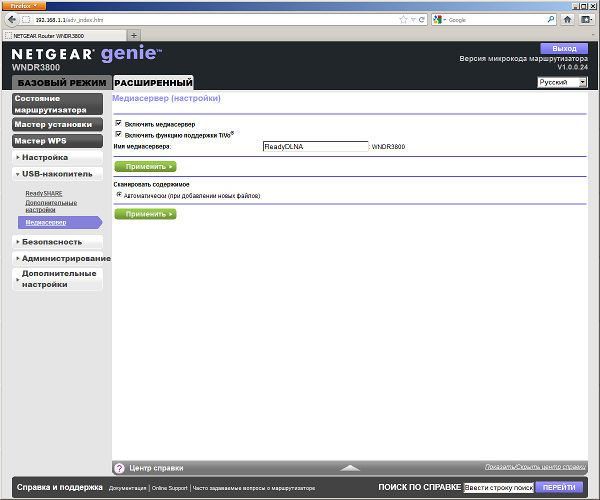
Task: Open a new tab with the plus button
Action: click(134, 35)
